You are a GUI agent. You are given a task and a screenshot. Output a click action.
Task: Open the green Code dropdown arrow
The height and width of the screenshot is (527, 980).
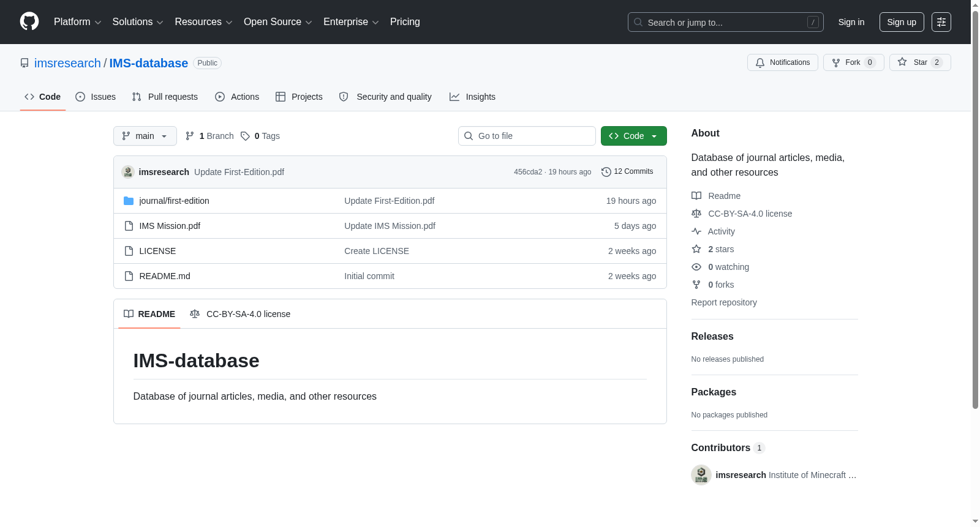pyautogui.click(x=654, y=136)
